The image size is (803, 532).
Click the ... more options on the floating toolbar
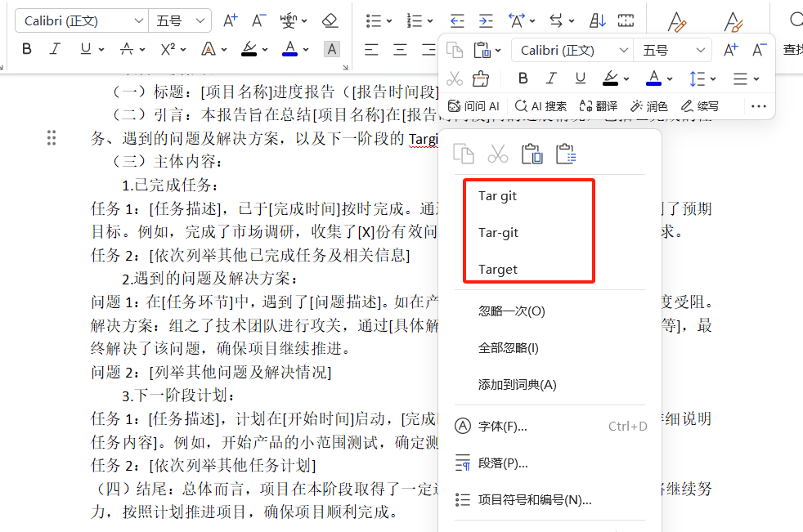[x=759, y=106]
